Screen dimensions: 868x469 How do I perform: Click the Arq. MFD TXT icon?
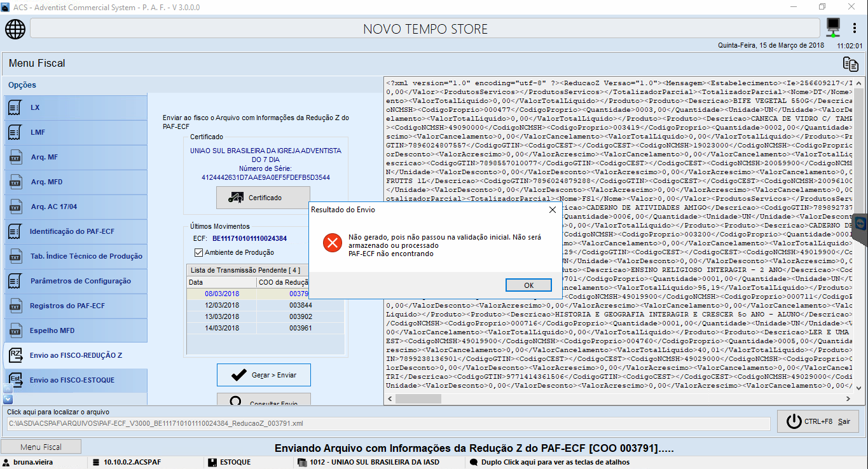pos(15,182)
